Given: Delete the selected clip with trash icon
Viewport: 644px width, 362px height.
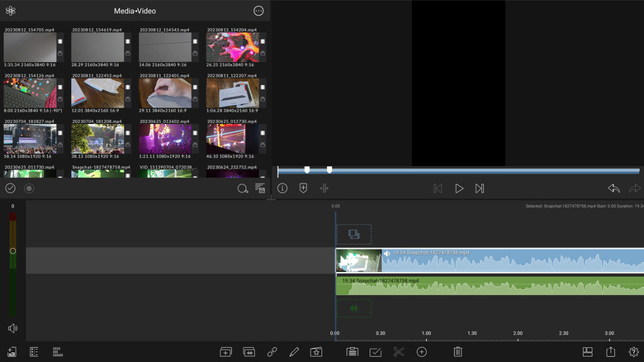Looking at the screenshot, I should tap(458, 352).
